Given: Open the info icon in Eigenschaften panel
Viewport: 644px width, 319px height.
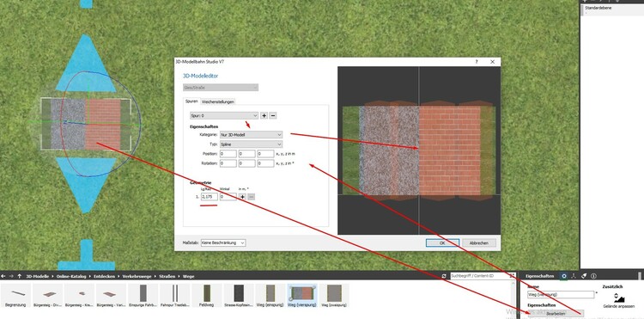Looking at the screenshot, I should (593, 276).
